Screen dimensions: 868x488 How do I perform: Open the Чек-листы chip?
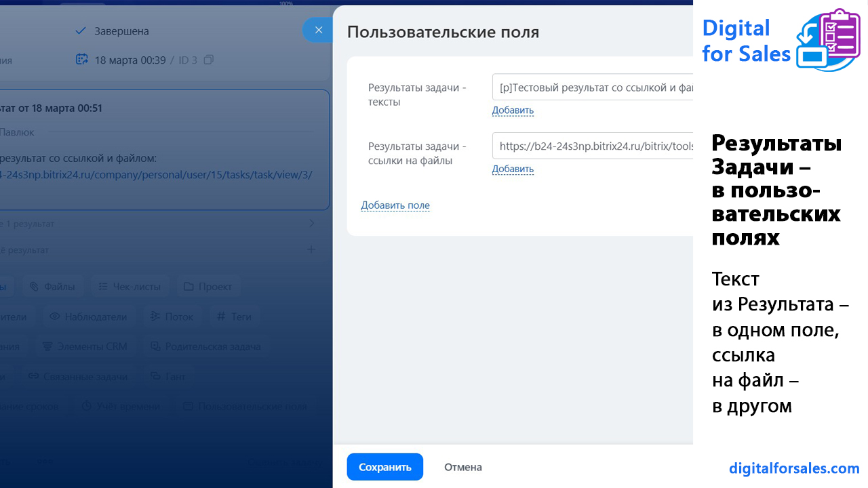(130, 287)
